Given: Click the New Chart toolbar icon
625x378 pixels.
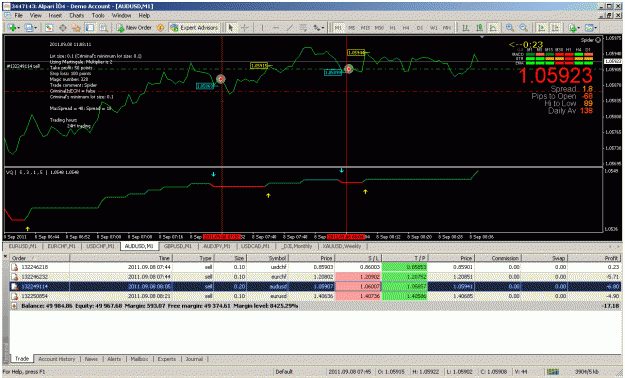Looking at the screenshot, I should coord(12,28).
